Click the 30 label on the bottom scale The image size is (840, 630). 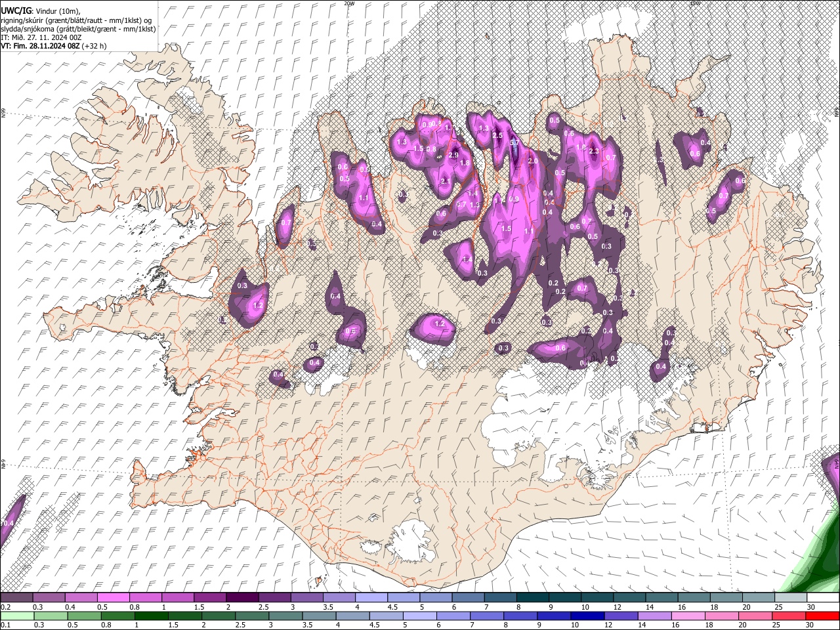[810, 625]
